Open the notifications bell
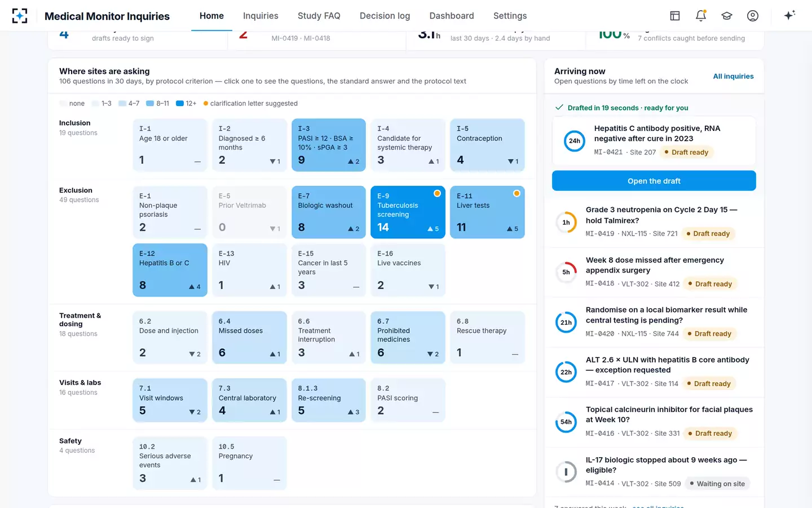Viewport: 812px width, 508px height. 701,16
